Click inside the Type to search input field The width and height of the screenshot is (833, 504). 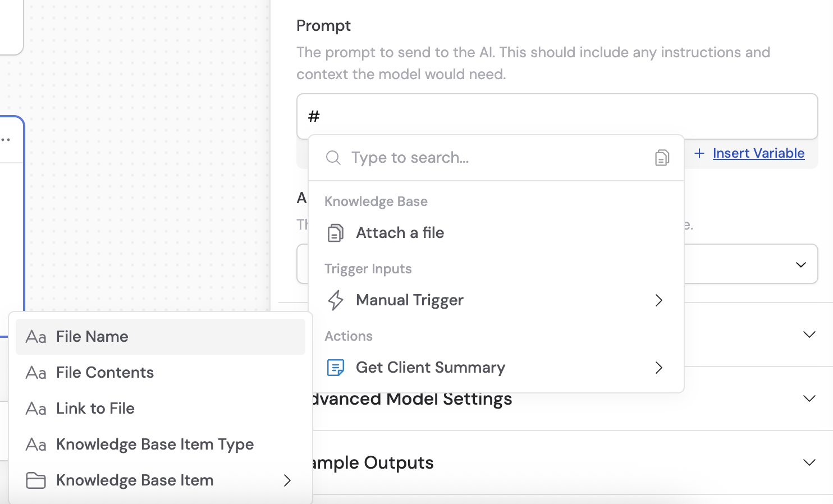coord(449,158)
